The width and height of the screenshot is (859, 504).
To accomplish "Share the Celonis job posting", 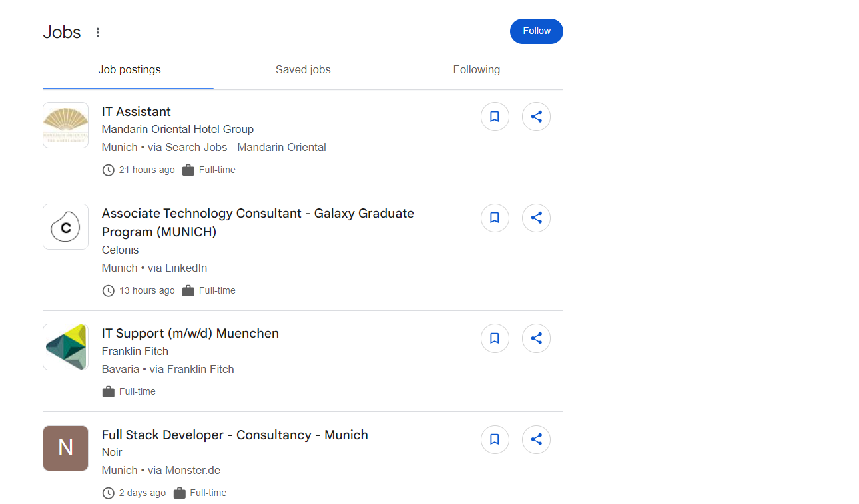I will click(x=537, y=218).
